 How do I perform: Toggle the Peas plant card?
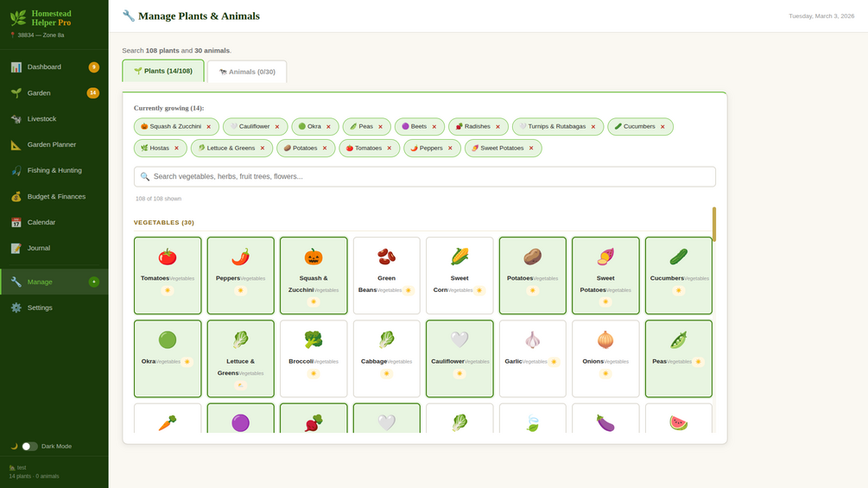point(679,358)
